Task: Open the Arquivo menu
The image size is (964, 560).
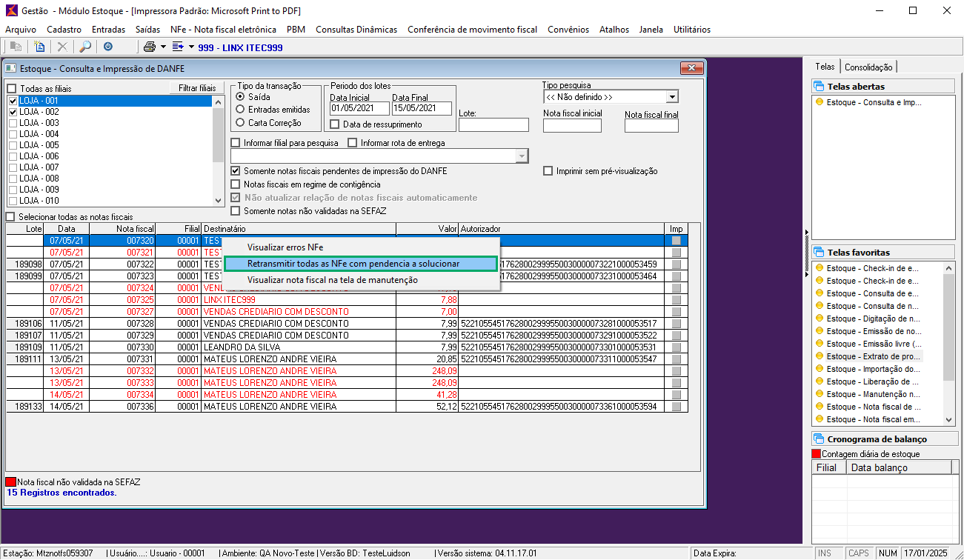Action: (21, 30)
